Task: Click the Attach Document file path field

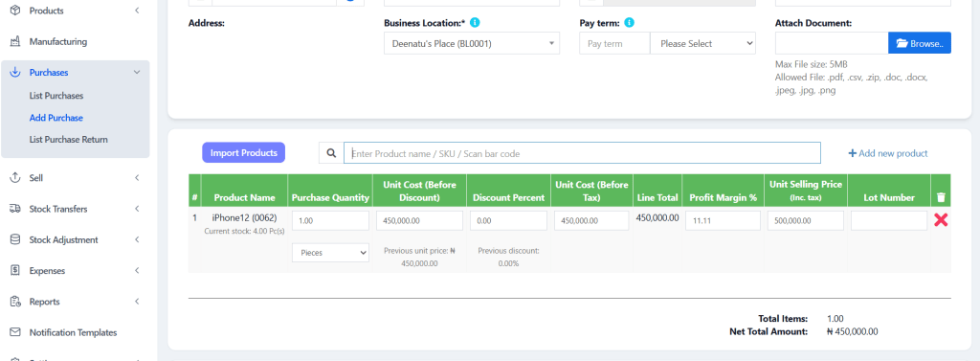Action: [832, 43]
